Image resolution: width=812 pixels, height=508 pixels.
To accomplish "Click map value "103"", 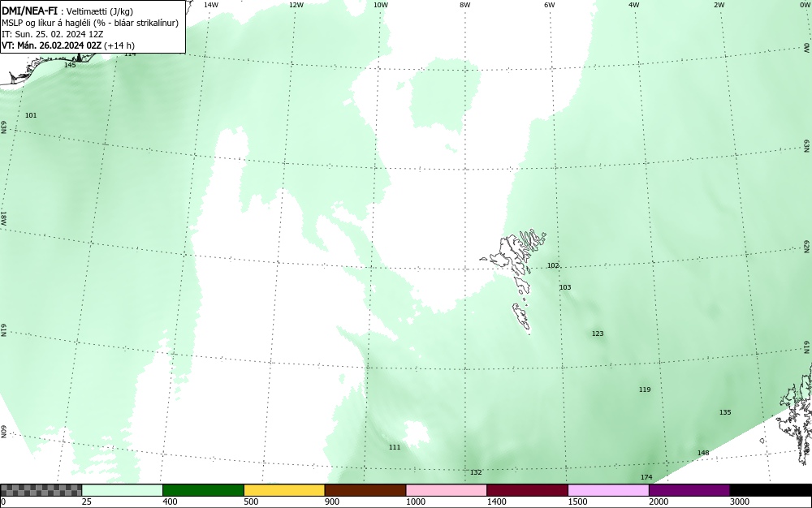I will pyautogui.click(x=565, y=287).
